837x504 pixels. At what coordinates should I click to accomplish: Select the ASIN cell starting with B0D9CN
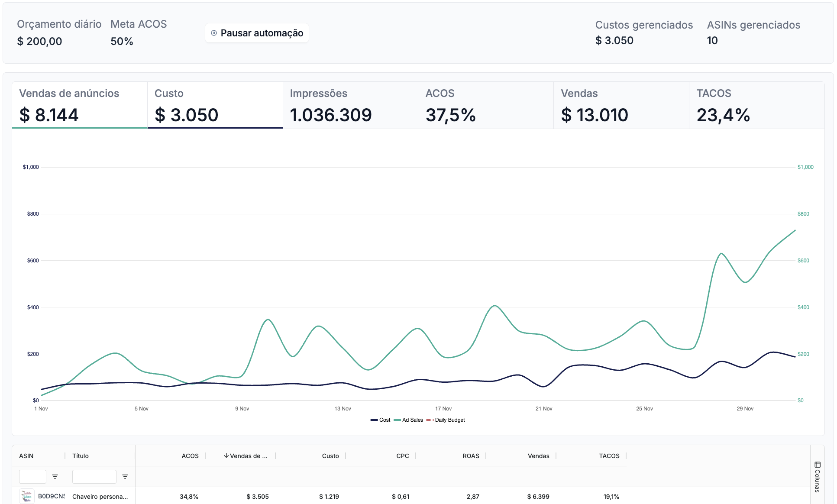pos(52,496)
